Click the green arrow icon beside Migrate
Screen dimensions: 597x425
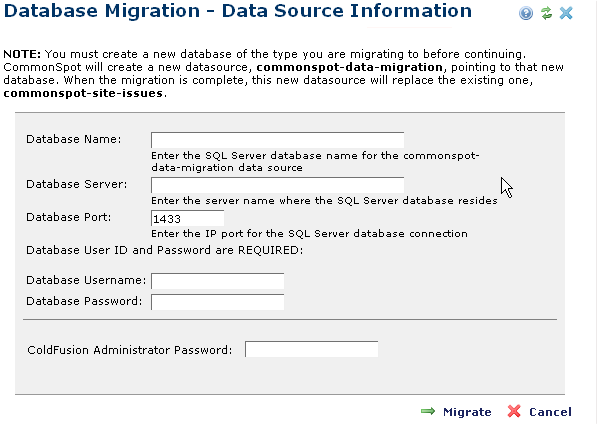click(428, 411)
